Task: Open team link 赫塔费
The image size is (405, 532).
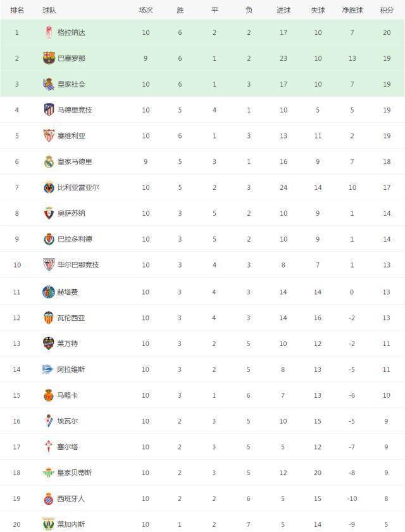Action: [x=68, y=292]
